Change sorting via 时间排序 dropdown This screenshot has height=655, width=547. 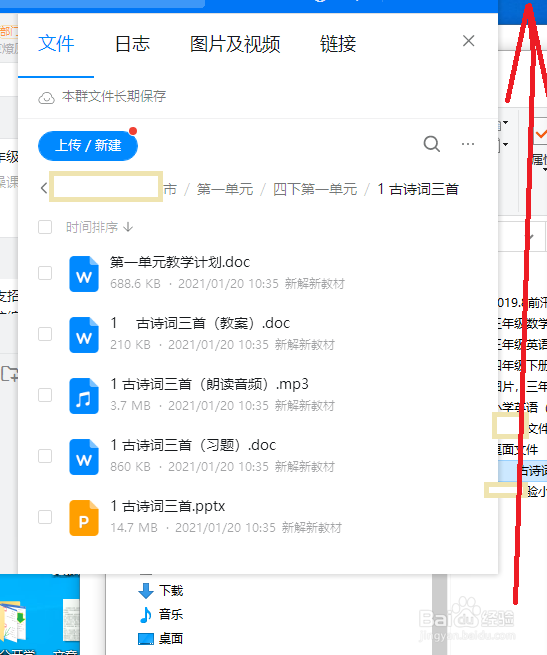[x=99, y=227]
